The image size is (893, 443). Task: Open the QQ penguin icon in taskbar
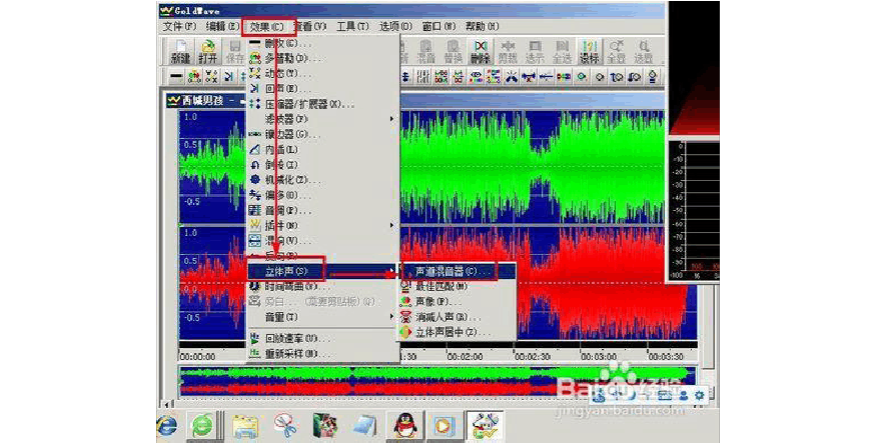[x=404, y=426]
